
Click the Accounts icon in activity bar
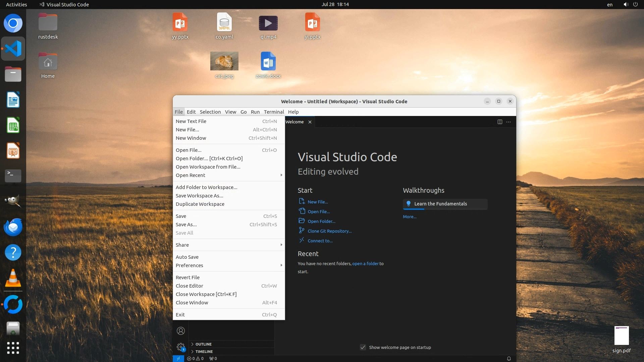point(181,331)
